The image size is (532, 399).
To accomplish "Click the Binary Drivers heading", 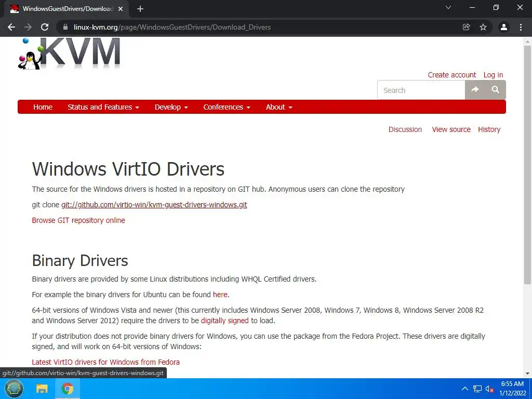I will (80, 261).
